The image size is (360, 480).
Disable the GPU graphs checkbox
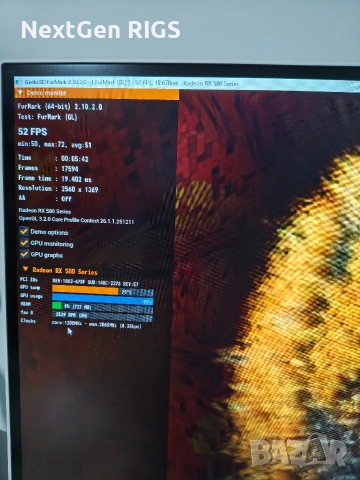pos(24,254)
